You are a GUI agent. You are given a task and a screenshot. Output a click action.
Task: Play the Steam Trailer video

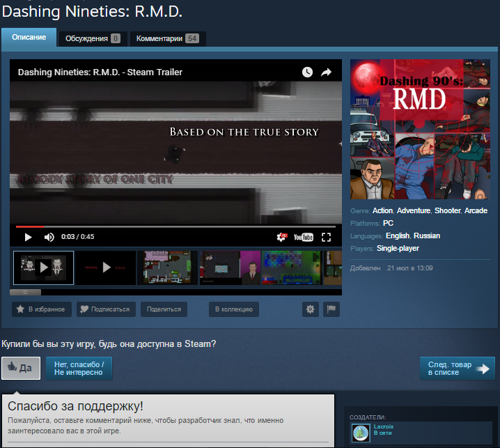(28, 237)
